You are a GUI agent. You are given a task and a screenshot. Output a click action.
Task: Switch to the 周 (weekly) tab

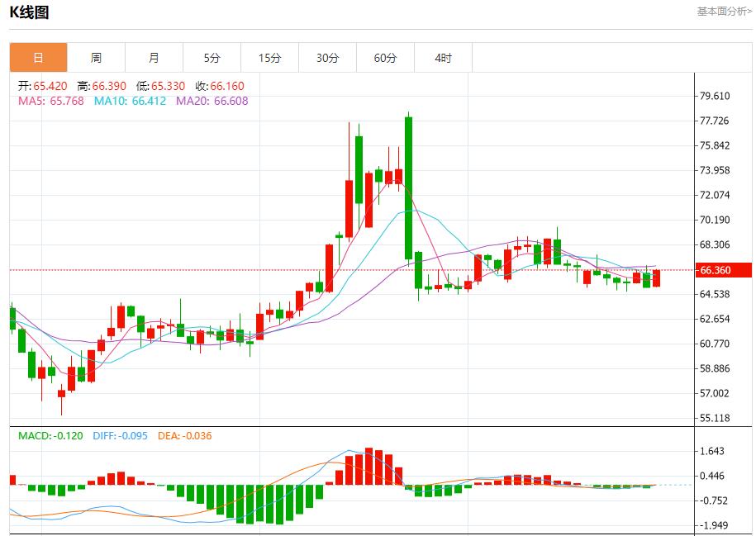[x=96, y=57]
